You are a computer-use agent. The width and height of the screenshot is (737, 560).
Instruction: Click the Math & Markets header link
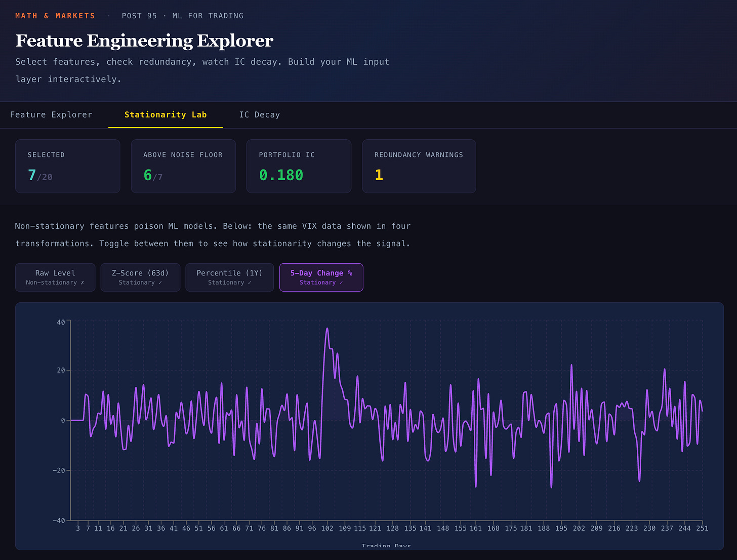(55, 16)
